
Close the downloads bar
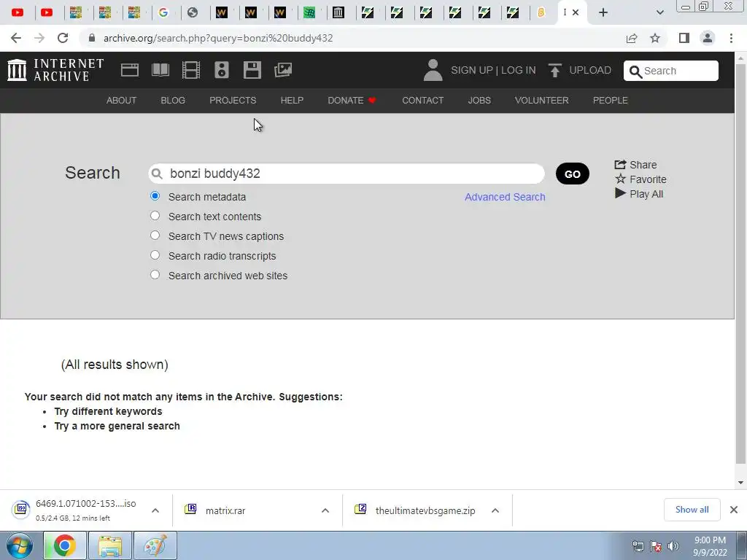pyautogui.click(x=734, y=510)
